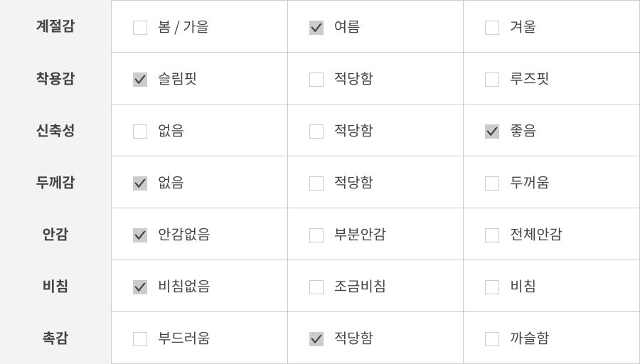The width and height of the screenshot is (640, 364).
Task: Uncheck 적당함 in the 촉감 row
Action: pos(316,339)
